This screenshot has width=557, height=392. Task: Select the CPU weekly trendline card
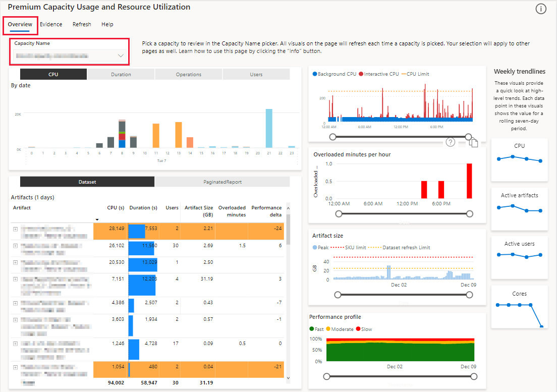(519, 159)
